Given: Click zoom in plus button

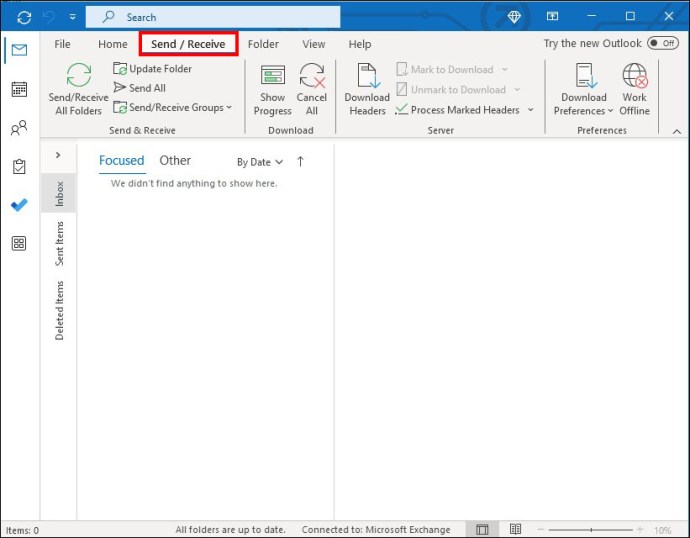Looking at the screenshot, I should [640, 530].
